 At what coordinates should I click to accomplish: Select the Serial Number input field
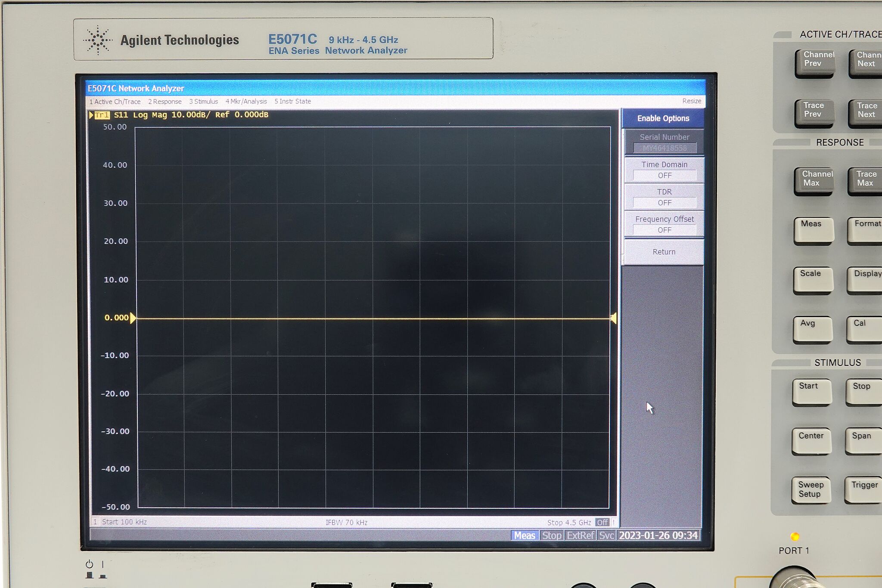665,148
